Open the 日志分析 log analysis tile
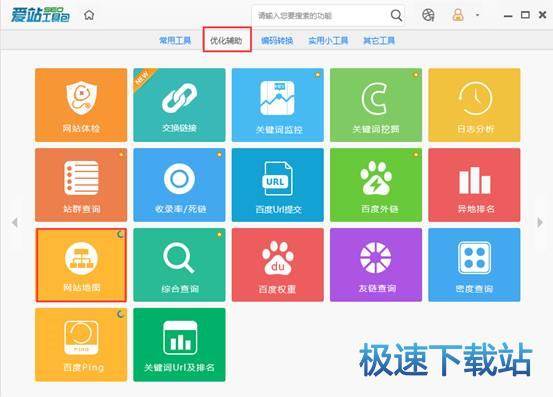 click(474, 105)
